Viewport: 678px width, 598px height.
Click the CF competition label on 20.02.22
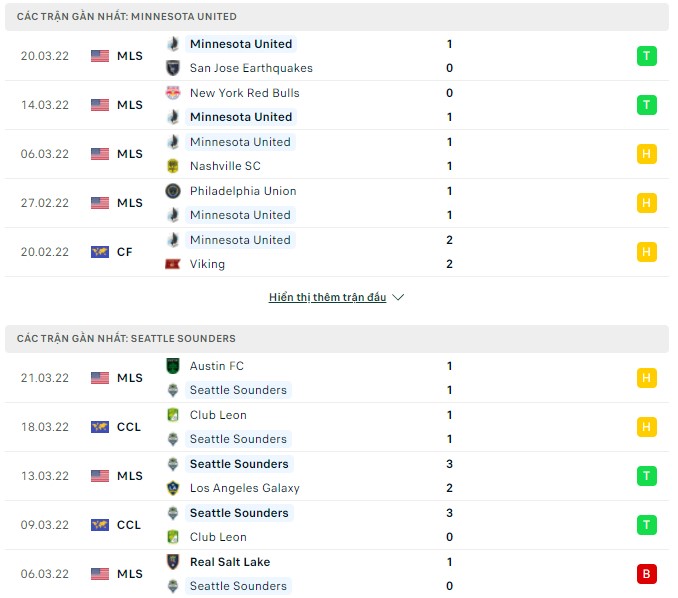(125, 252)
